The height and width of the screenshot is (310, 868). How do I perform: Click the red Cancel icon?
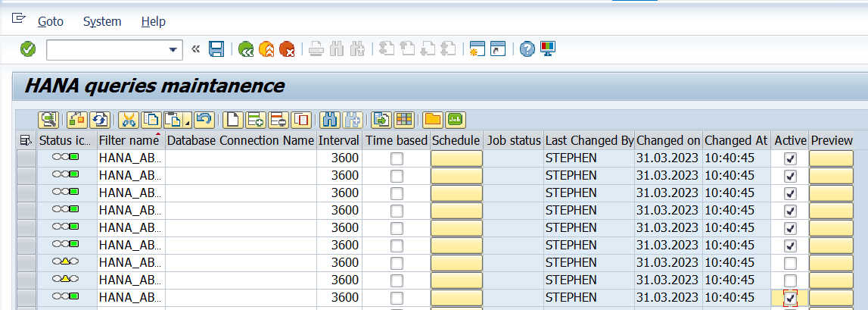287,49
